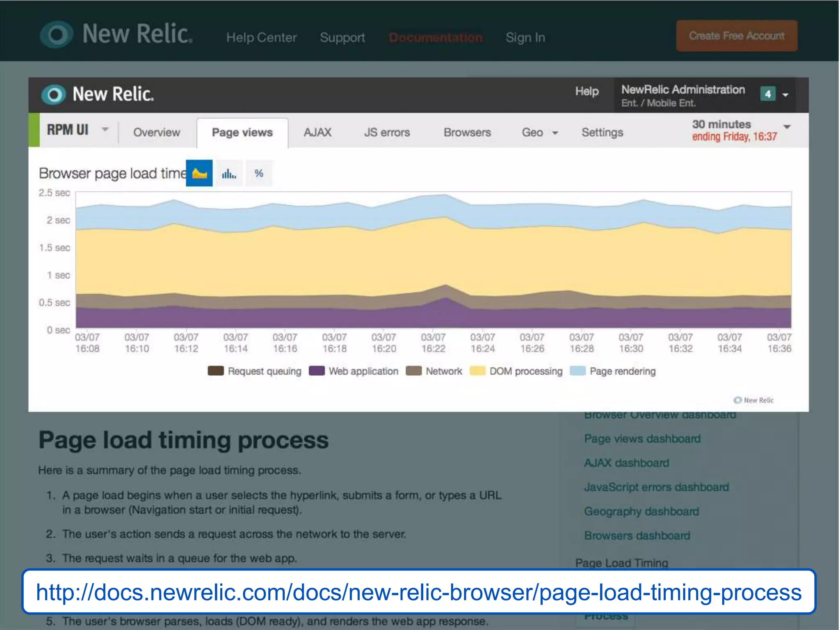Open the AJAX tab
This screenshot has height=630, width=840.
pyautogui.click(x=317, y=132)
